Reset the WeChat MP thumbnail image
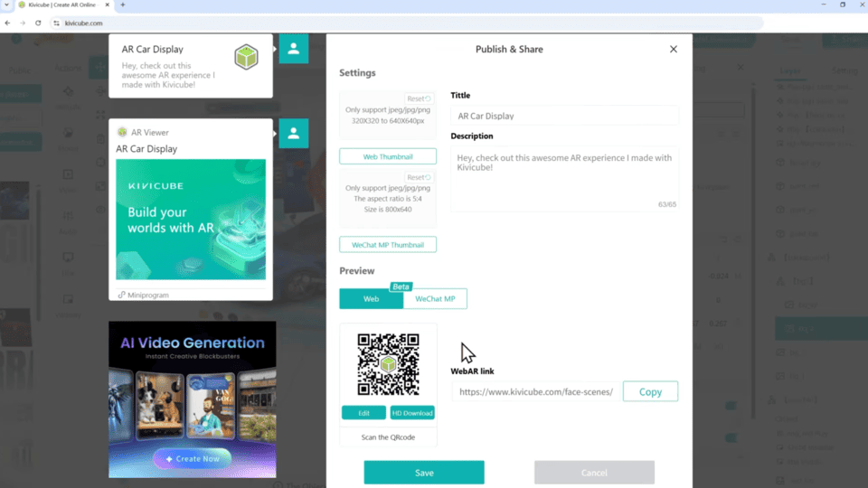The width and height of the screenshot is (868, 488). tap(419, 177)
